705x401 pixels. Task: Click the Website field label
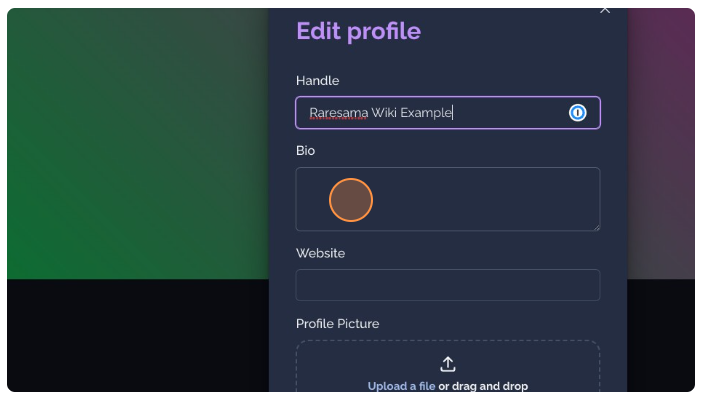click(320, 253)
